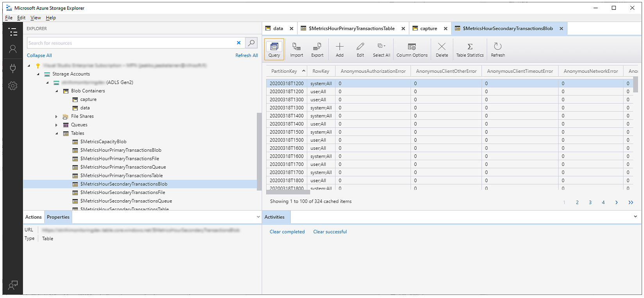Collapse the Storage Accounts node
The width and height of the screenshot is (644, 298).
coord(38,74)
